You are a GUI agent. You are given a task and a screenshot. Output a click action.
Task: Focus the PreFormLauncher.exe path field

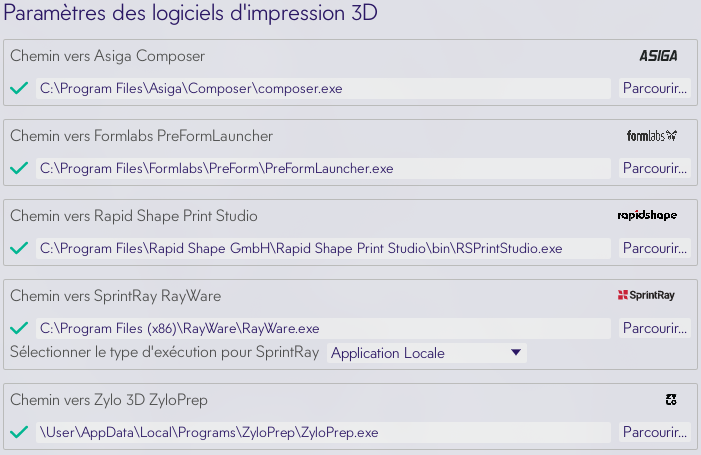[x=322, y=168]
